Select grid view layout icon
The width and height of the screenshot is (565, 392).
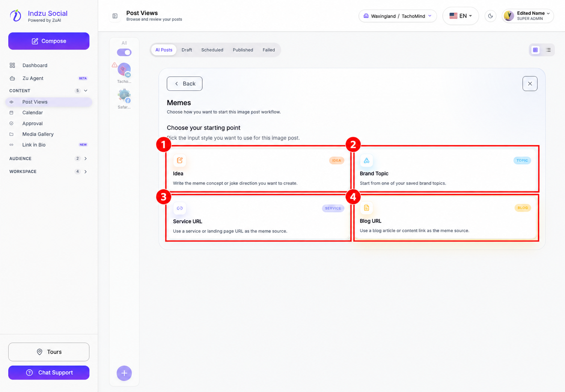535,50
